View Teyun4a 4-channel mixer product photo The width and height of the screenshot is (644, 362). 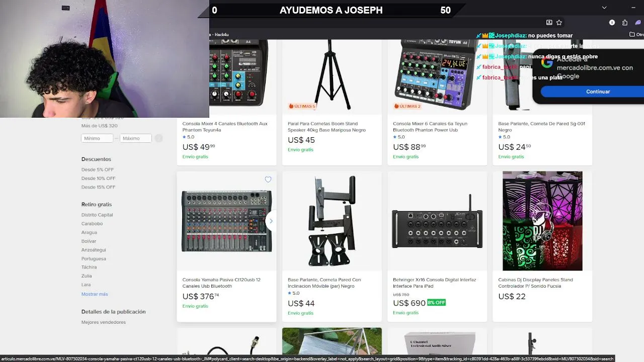[238, 73]
